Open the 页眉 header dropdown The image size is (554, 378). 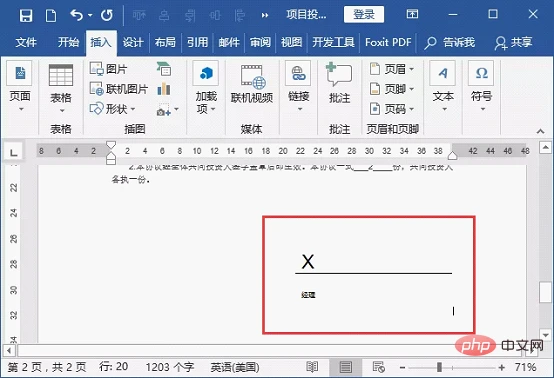tap(391, 69)
